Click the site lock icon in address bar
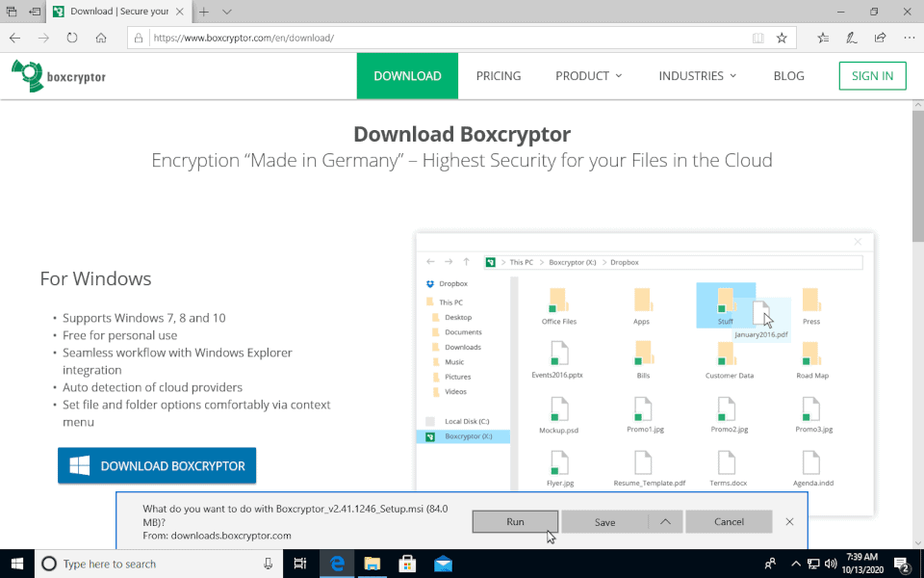924x578 pixels. click(139, 38)
